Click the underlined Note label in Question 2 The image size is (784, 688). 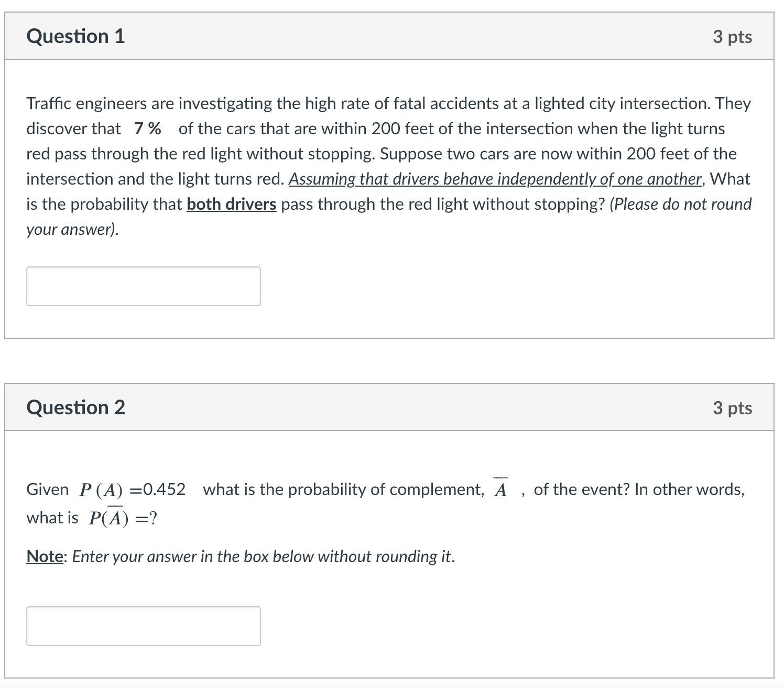click(x=45, y=556)
